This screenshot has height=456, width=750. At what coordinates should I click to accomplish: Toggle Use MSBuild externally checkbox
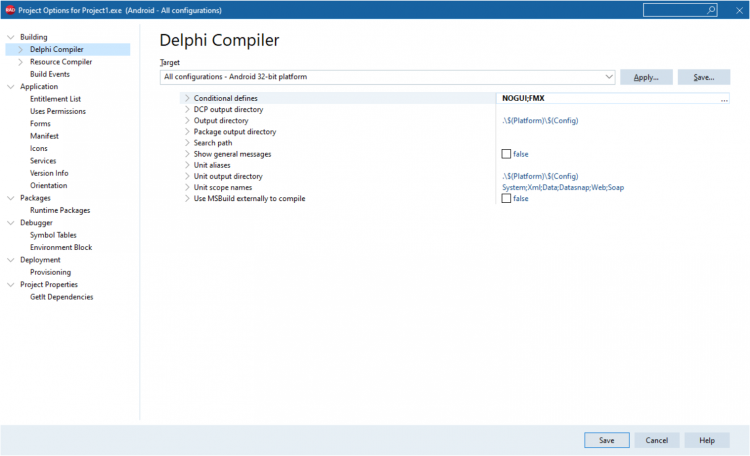click(506, 199)
